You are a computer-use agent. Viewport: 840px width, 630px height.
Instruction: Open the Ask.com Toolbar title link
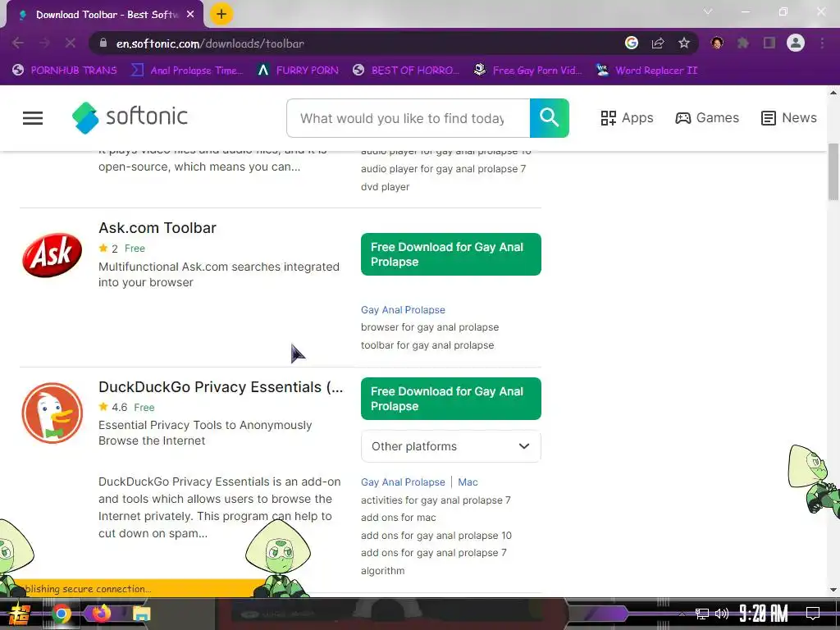[157, 228]
